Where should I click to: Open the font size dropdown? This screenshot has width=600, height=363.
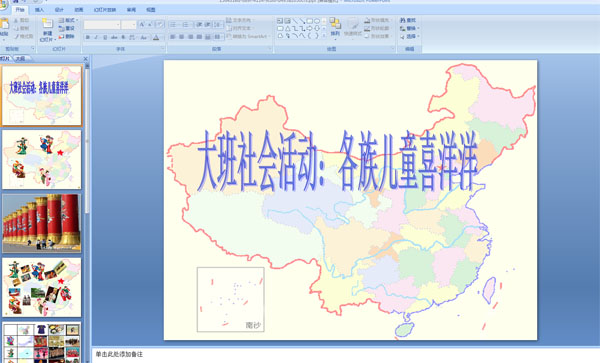point(129,25)
